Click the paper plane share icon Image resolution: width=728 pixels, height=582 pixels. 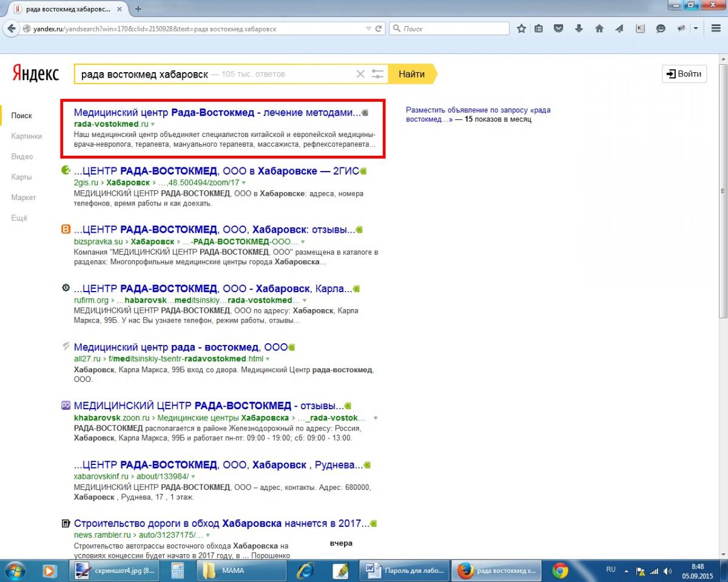point(619,28)
